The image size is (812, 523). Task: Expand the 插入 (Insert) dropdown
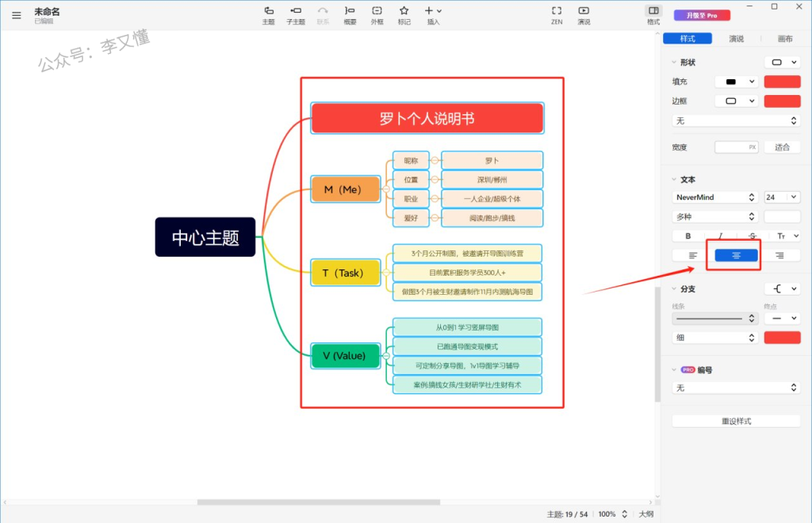click(x=433, y=14)
